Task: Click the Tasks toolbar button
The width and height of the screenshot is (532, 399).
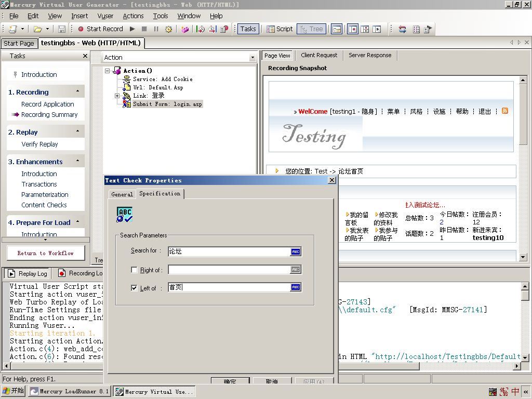Action: [247, 29]
